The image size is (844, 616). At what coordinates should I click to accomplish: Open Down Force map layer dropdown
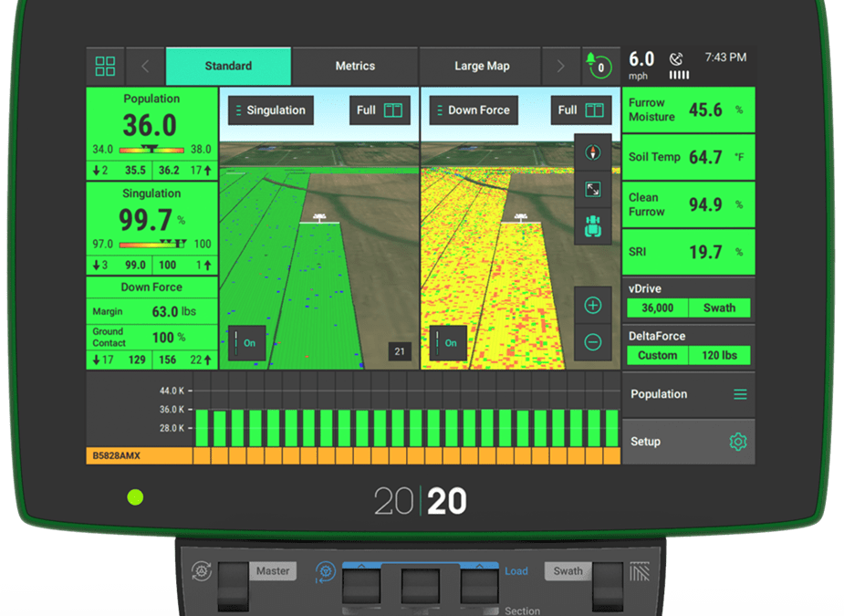coord(474,110)
